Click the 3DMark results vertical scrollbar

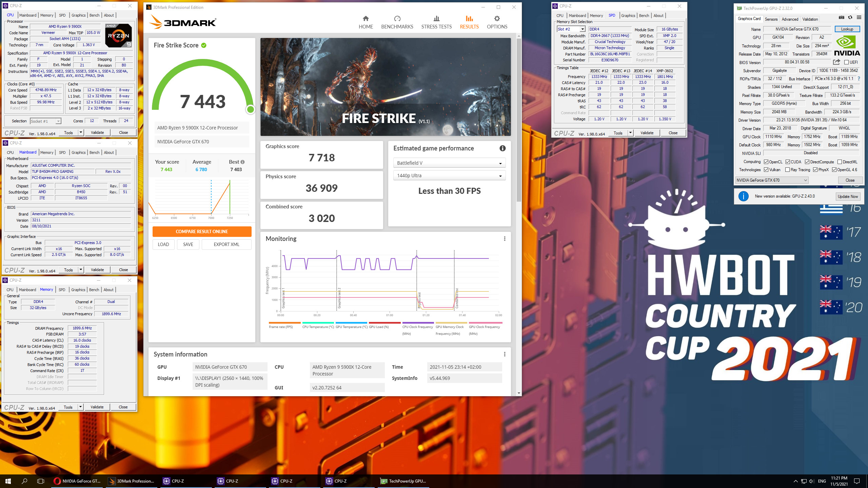pyautogui.click(x=519, y=120)
